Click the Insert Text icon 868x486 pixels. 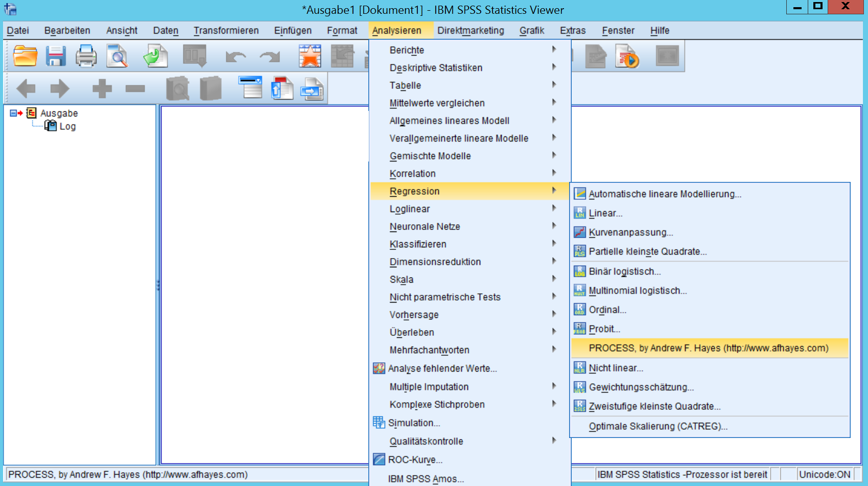coord(312,88)
